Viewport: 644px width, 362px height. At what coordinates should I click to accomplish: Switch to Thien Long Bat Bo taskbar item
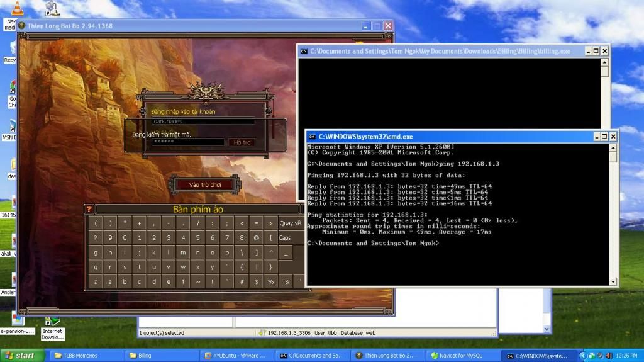click(x=387, y=356)
